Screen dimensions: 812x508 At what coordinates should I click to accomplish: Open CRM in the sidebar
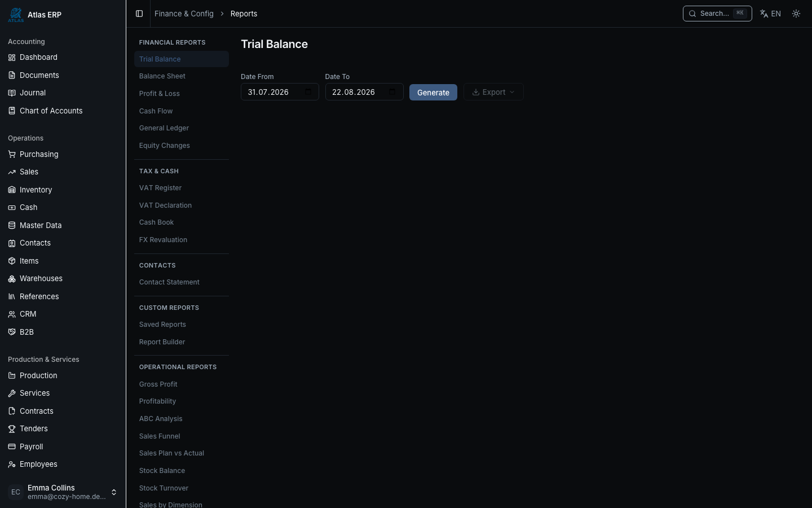pyautogui.click(x=63, y=314)
